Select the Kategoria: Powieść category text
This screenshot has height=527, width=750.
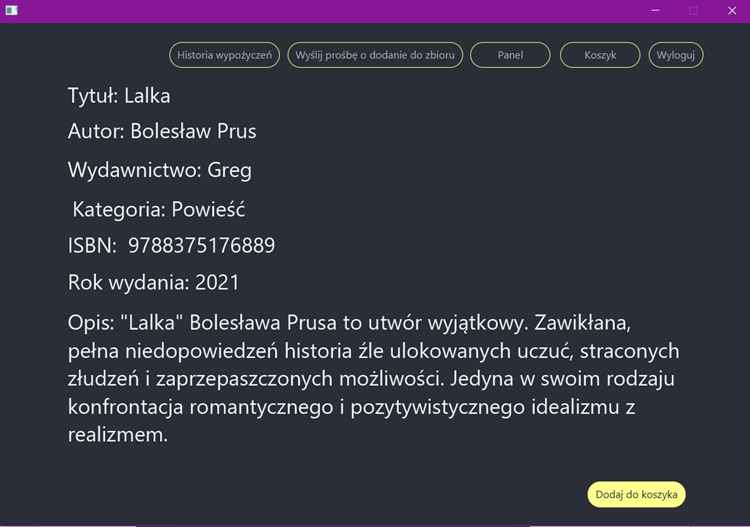coord(159,209)
